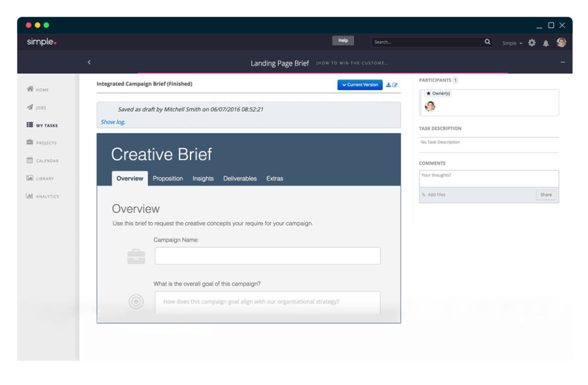
Task: Click Add Files in comments
Action: pyautogui.click(x=434, y=195)
